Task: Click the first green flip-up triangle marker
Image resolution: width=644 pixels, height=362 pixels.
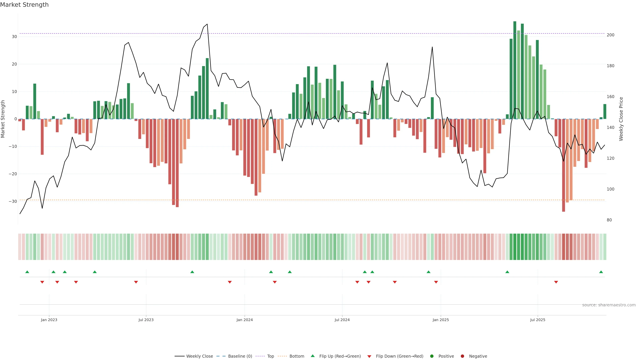Action: pos(27,272)
